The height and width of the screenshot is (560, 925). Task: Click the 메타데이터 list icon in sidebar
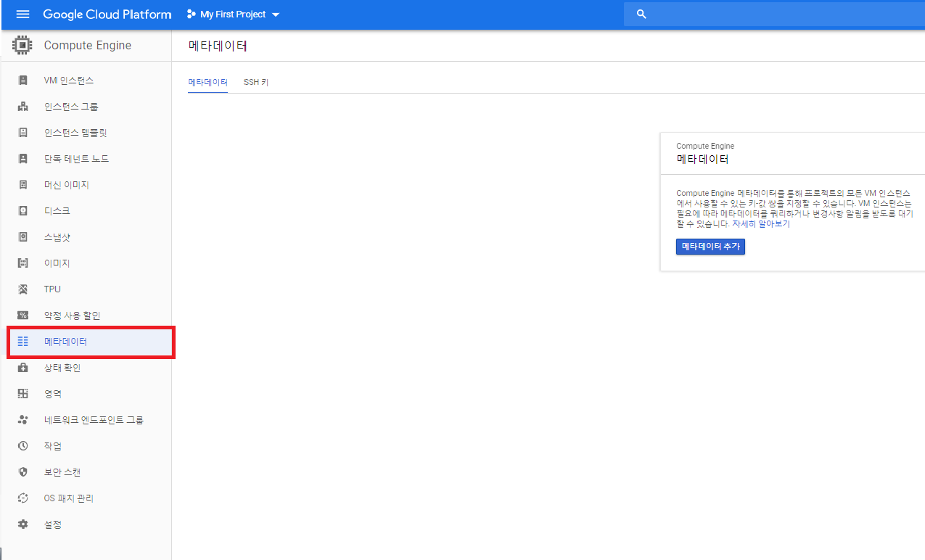(x=22, y=342)
